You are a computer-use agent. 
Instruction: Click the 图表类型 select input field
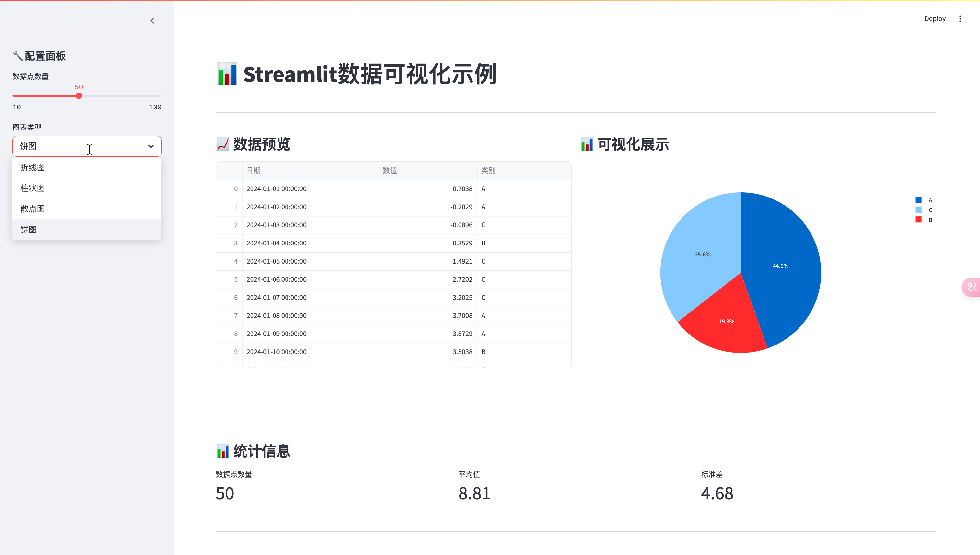click(69, 146)
